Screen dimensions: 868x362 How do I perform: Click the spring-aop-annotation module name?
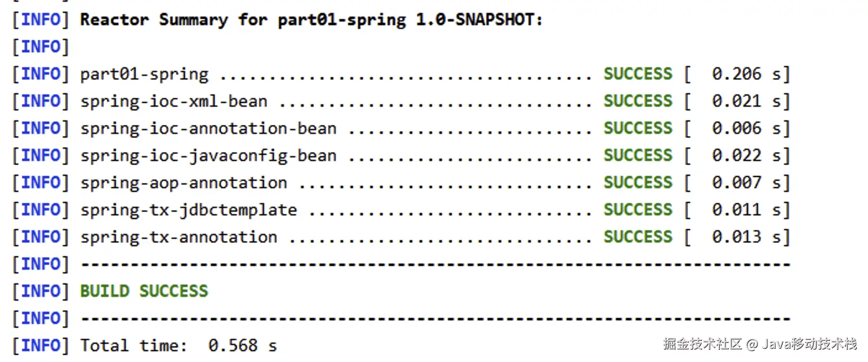coord(184,183)
